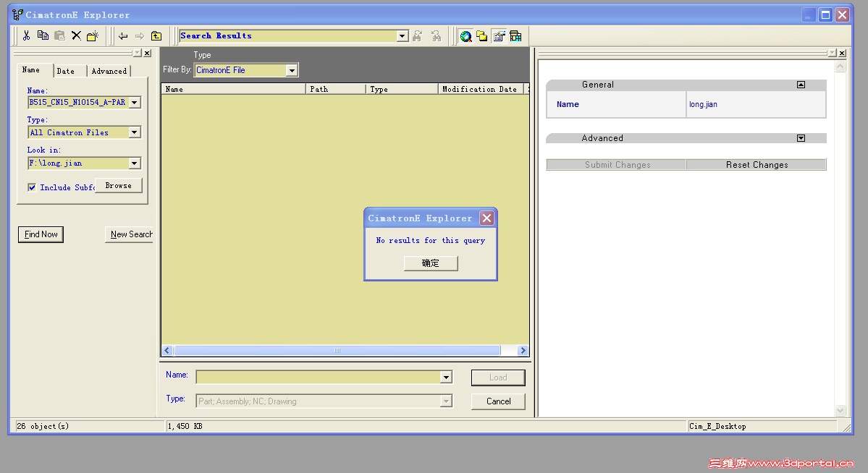Click Reset Changes button
The height and width of the screenshot is (473, 868).
tap(757, 165)
